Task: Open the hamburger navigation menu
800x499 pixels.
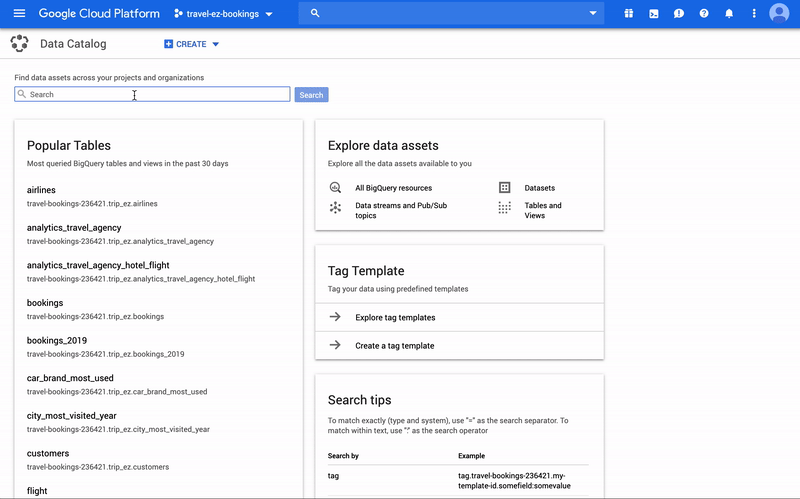Action: 19,14
